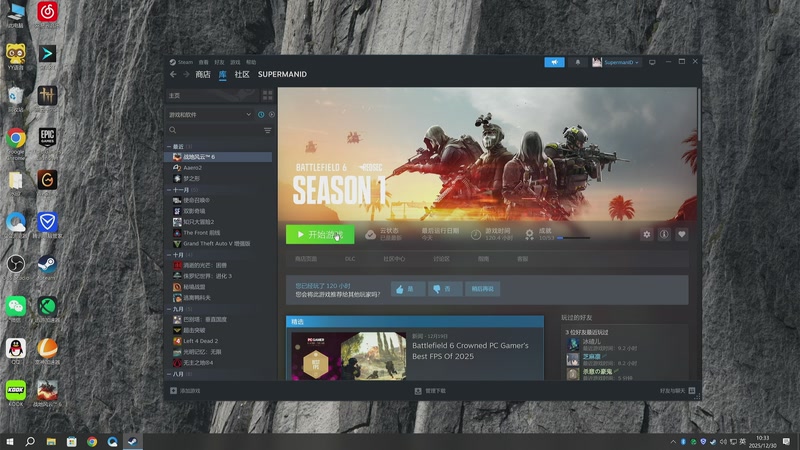800x450 pixels.
Task: Collapse the 十一月 category
Action: (169, 190)
